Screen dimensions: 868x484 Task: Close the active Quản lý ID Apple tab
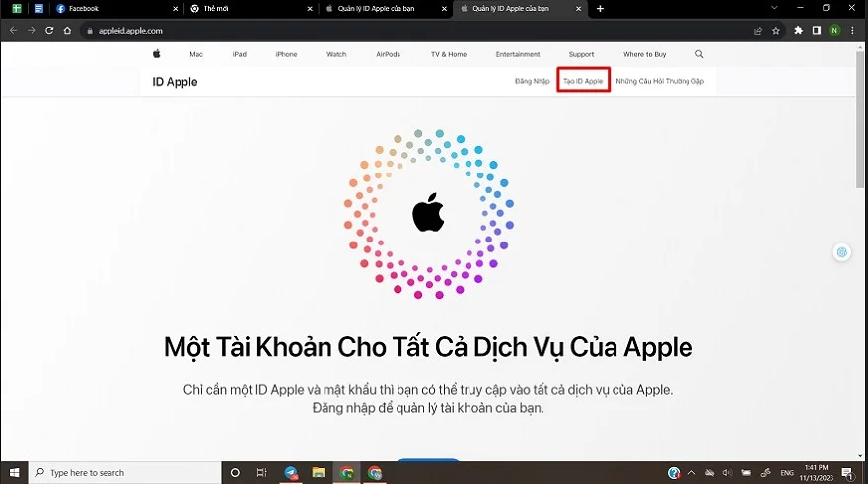click(578, 8)
